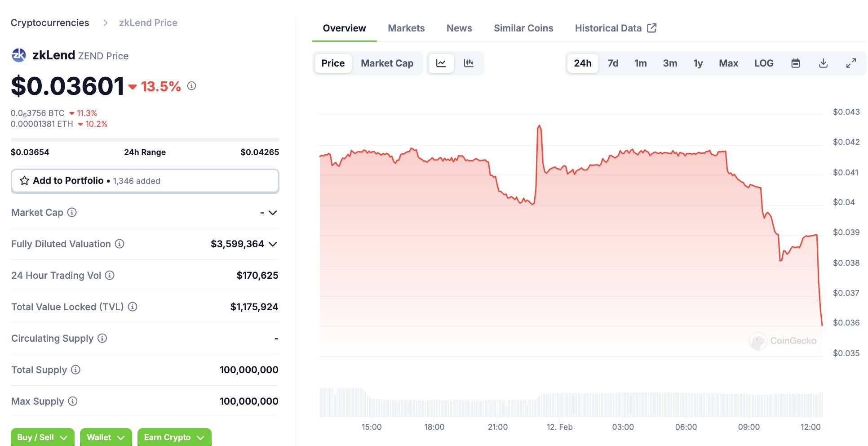Click Add to Portfolio button
Viewport: 868px width, 446px height.
point(145,181)
